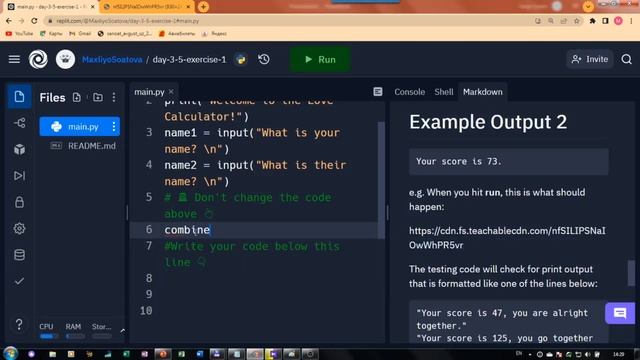The image size is (640, 360).
Task: Select README.md in file tree
Action: point(83,146)
